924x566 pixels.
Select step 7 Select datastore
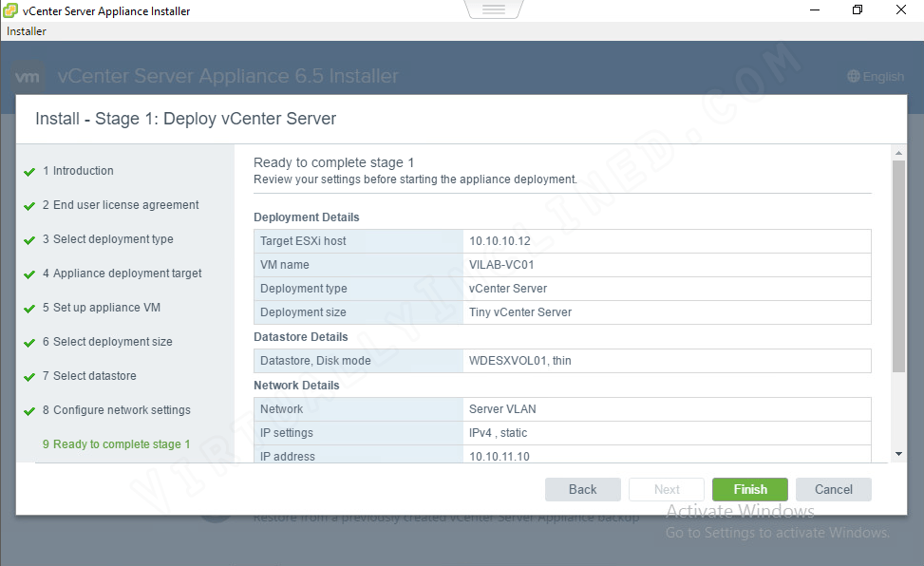click(x=89, y=376)
